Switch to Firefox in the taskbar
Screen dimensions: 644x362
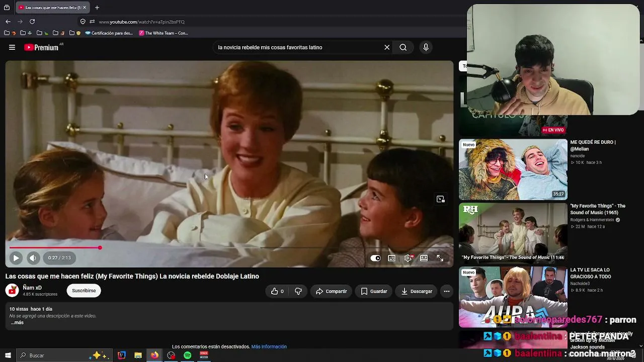tap(154, 355)
